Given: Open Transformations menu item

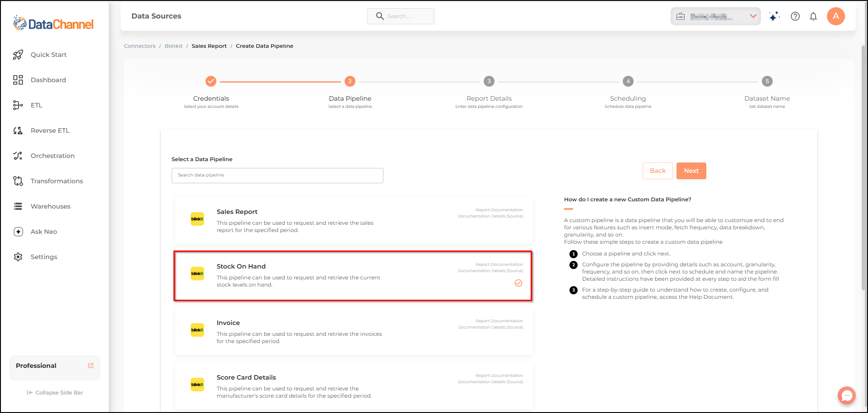Looking at the screenshot, I should tap(57, 181).
